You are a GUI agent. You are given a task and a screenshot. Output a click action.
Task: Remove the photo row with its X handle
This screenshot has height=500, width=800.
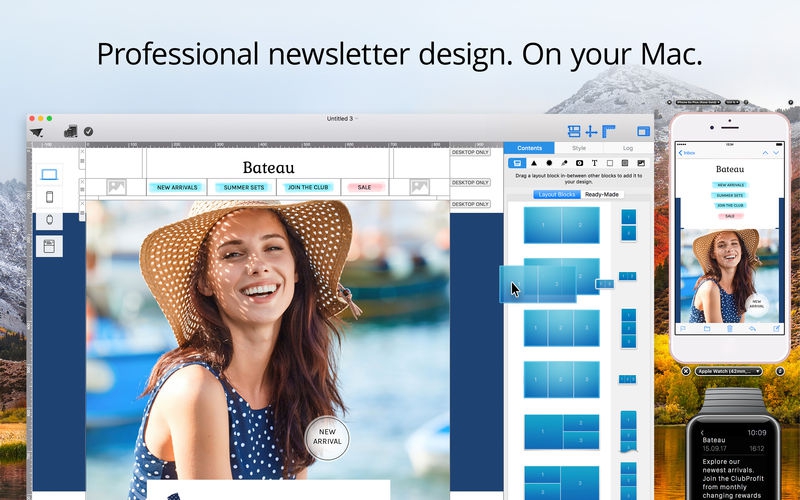[x=82, y=203]
